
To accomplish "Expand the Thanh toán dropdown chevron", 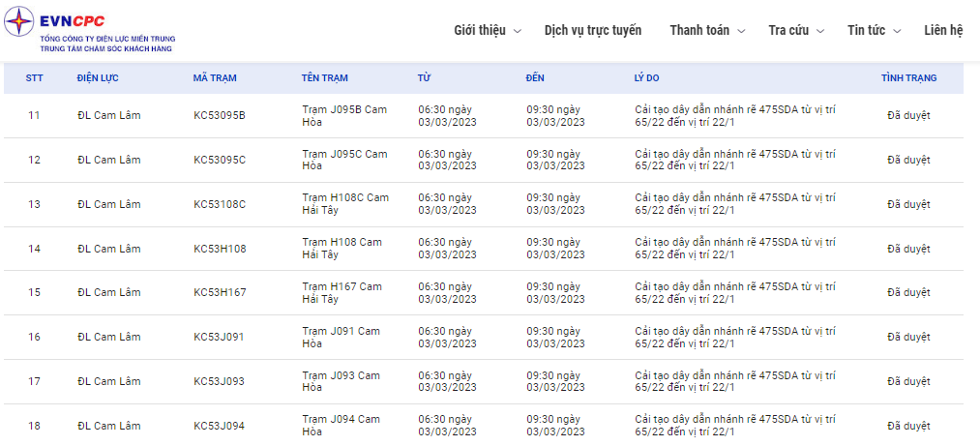I will [x=741, y=31].
